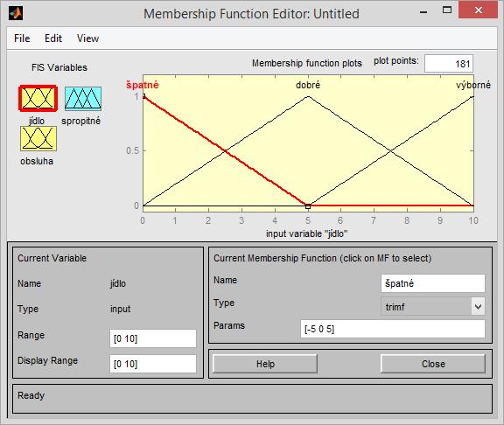Click the Close button
Screen dimensions: 504x425
(433, 364)
